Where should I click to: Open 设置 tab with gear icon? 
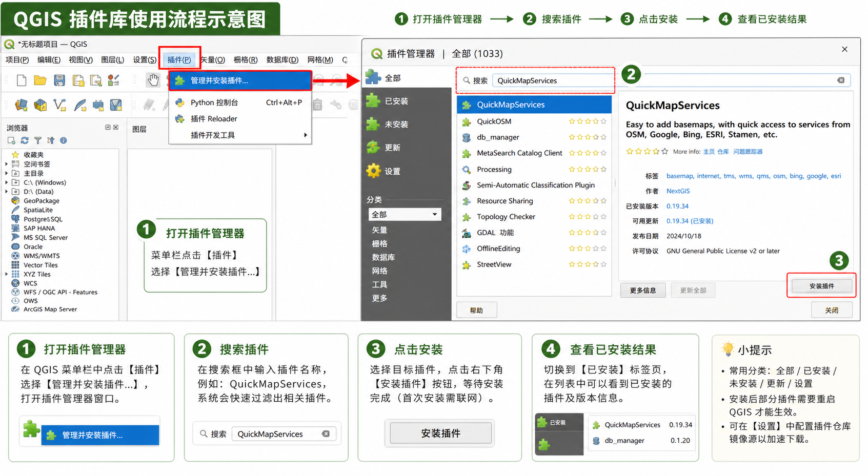406,171
